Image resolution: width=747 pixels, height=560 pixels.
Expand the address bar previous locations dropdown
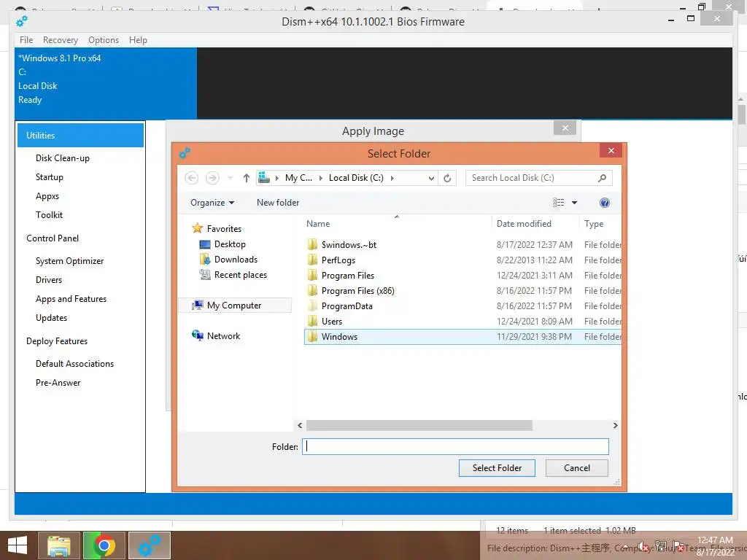coord(431,178)
